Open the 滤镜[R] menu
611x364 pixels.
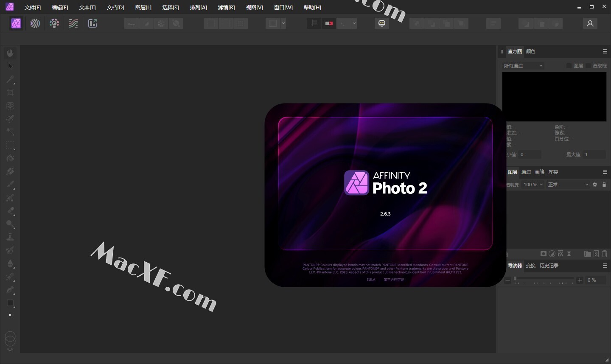(226, 8)
